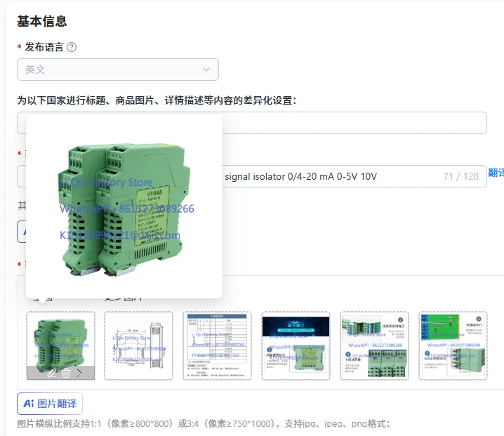Click the enlarged product preview image
Screen dimensions: 504x436
coord(124,206)
